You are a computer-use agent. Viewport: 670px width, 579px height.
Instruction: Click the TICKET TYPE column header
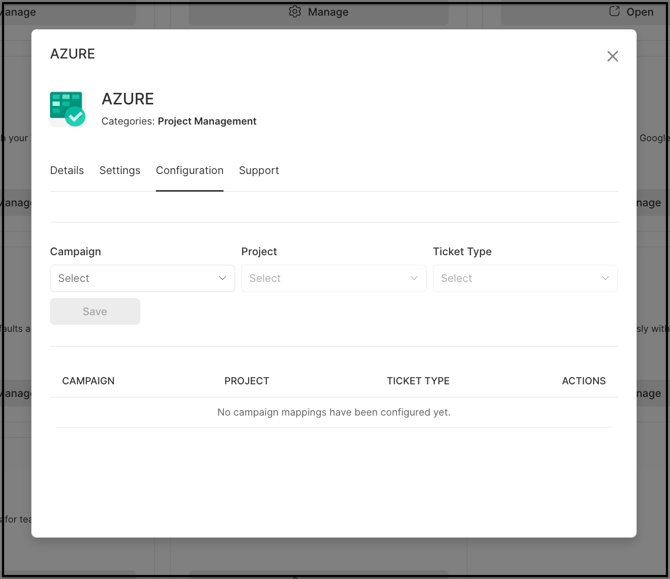pos(418,381)
